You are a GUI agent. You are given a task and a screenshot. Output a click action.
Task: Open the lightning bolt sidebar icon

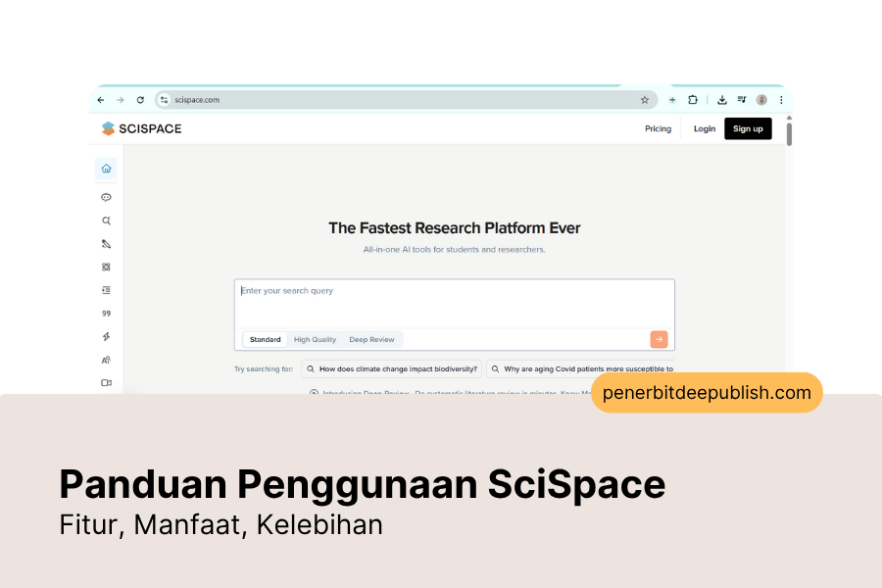point(106,336)
